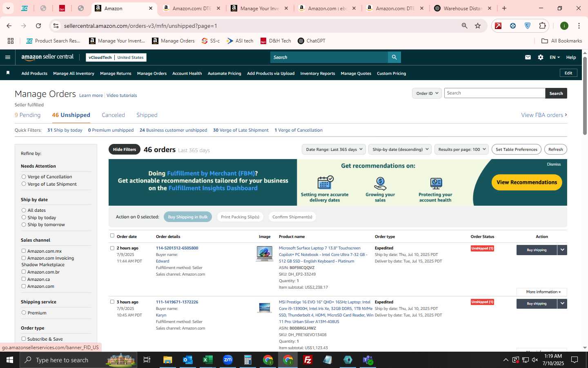Screen dimensions: 588x368
Task: Open Outlook from the taskbar
Action: pos(188,360)
